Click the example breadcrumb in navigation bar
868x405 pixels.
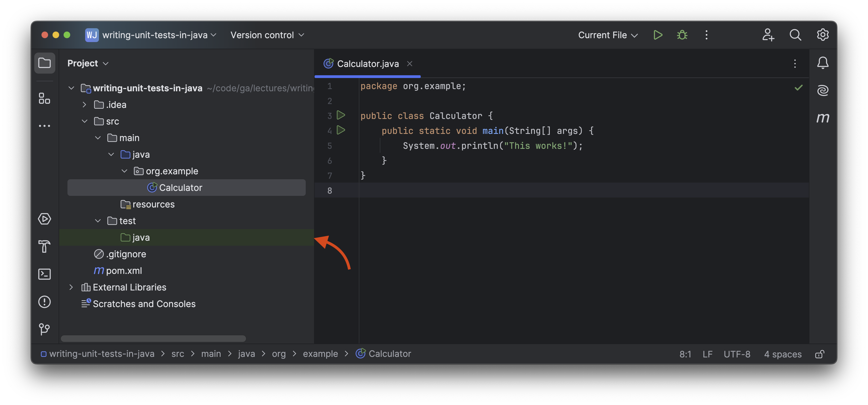point(320,354)
